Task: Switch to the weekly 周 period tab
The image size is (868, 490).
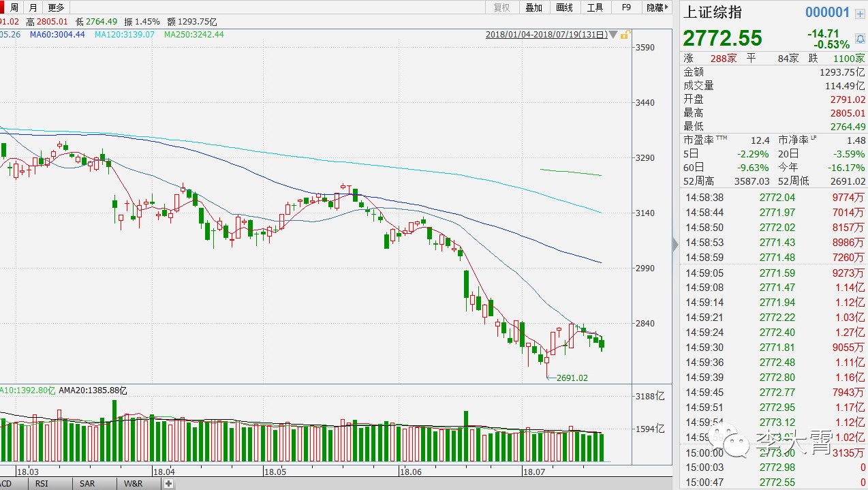Action: pos(14,7)
